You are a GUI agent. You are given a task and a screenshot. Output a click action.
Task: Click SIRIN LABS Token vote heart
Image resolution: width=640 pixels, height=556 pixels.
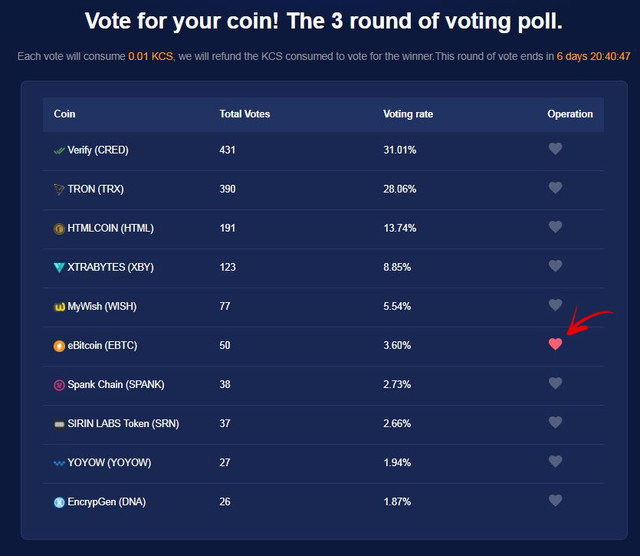pos(555,422)
